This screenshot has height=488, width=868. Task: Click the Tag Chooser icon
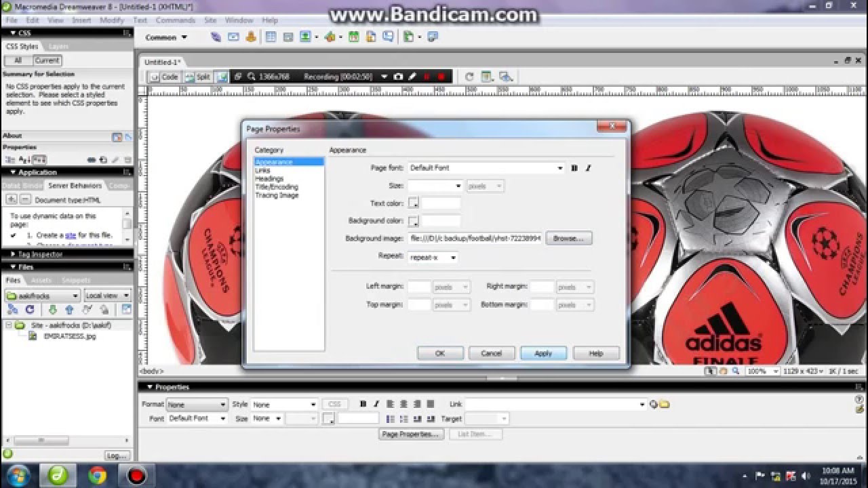click(433, 37)
